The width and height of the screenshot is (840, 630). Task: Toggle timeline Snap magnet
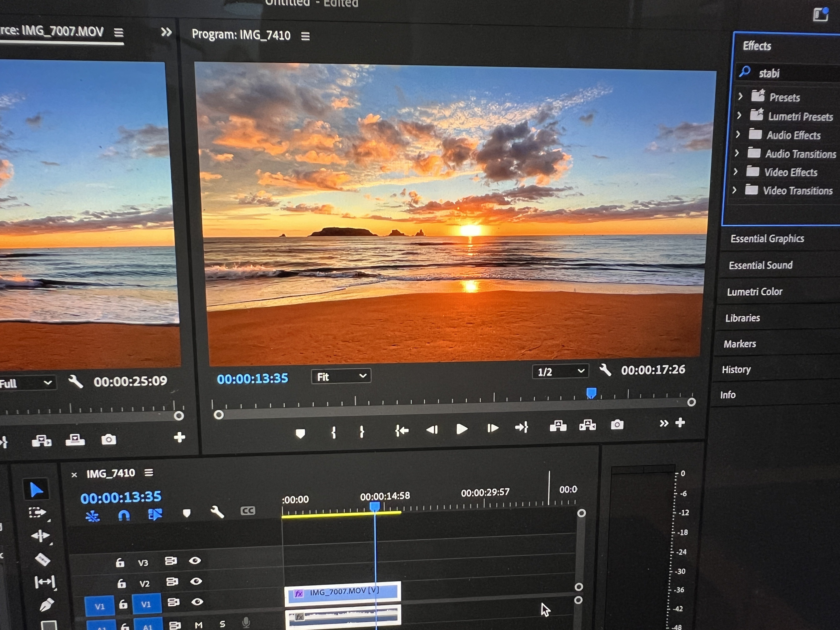(124, 515)
